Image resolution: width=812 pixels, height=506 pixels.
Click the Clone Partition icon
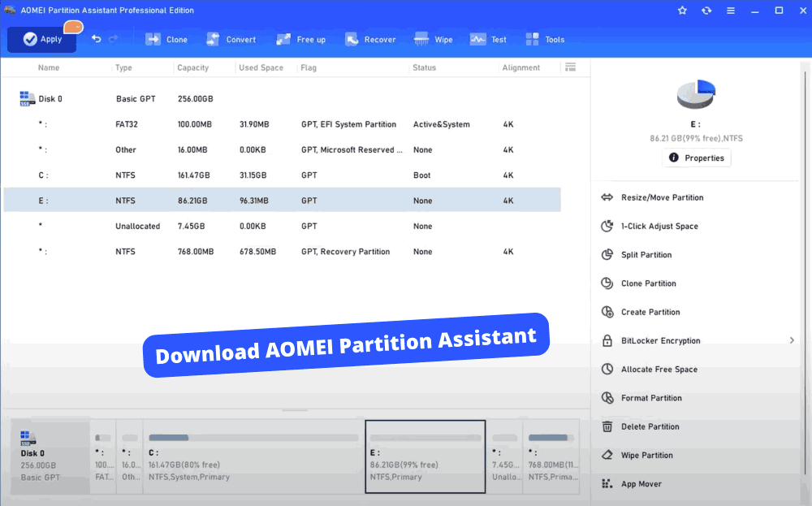click(607, 283)
